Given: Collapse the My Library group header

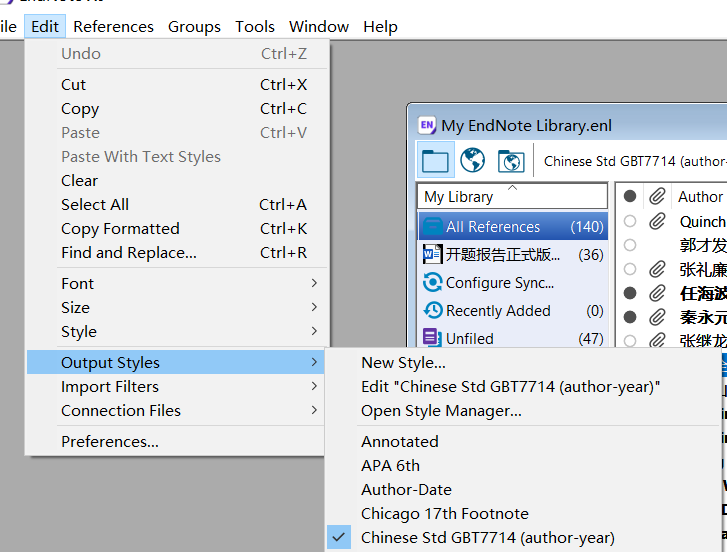Looking at the screenshot, I should pyautogui.click(x=512, y=197).
